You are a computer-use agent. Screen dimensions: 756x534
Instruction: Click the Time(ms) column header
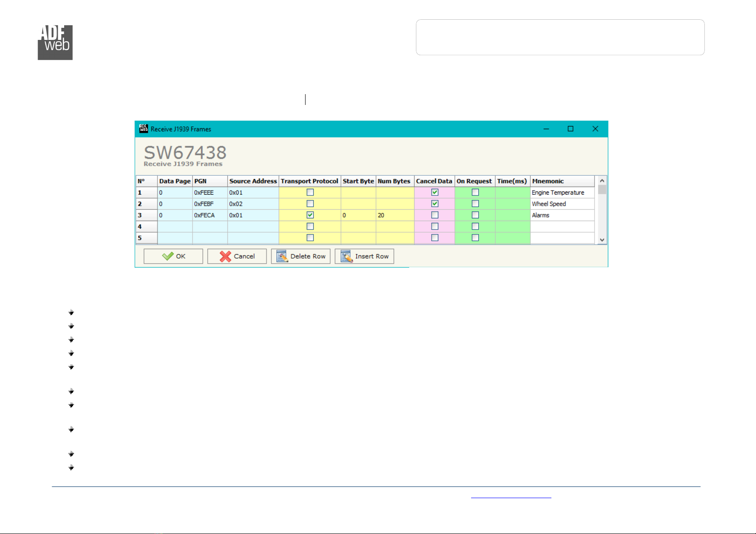click(512, 181)
